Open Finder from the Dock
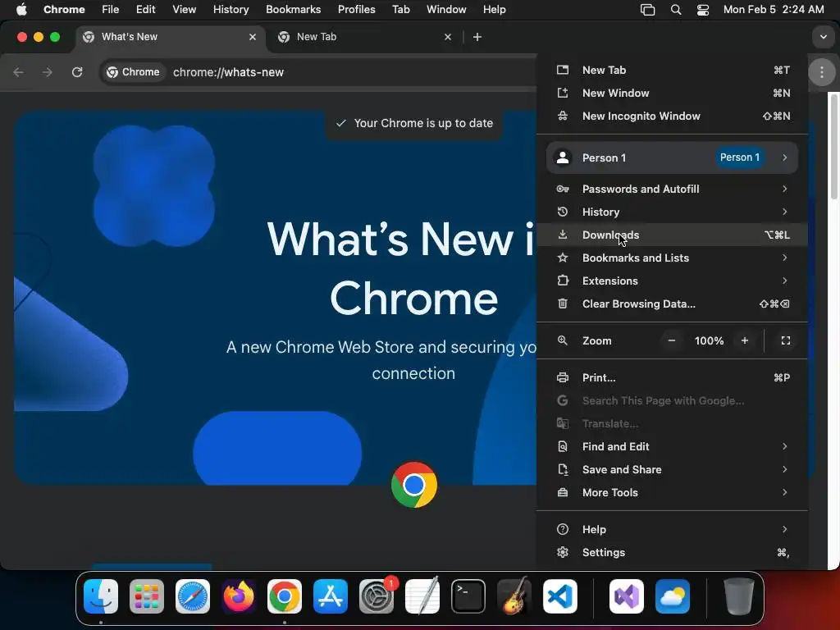 click(x=101, y=596)
